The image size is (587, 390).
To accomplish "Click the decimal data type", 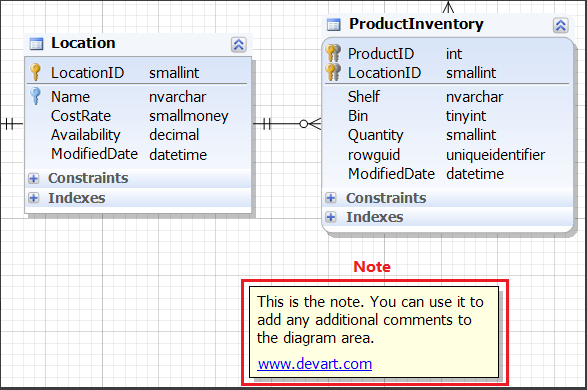I will [174, 135].
